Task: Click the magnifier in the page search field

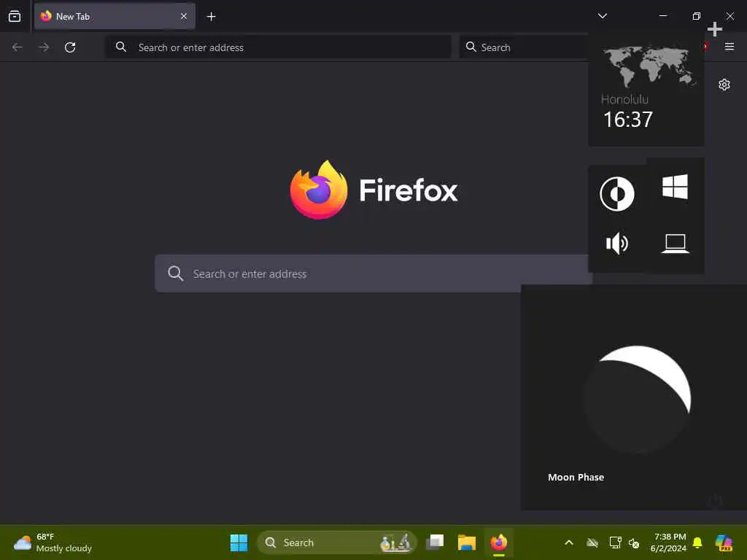Action: pos(175,273)
